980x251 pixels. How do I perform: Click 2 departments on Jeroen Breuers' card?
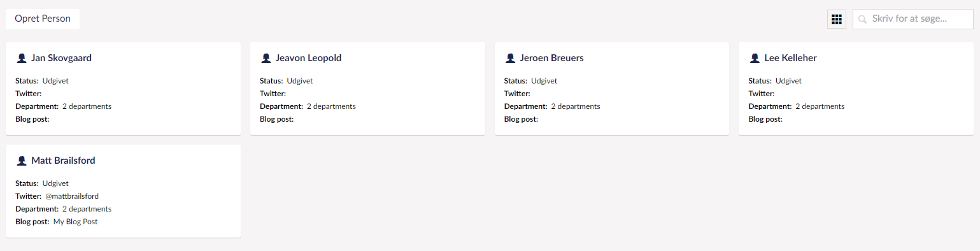coord(576,106)
